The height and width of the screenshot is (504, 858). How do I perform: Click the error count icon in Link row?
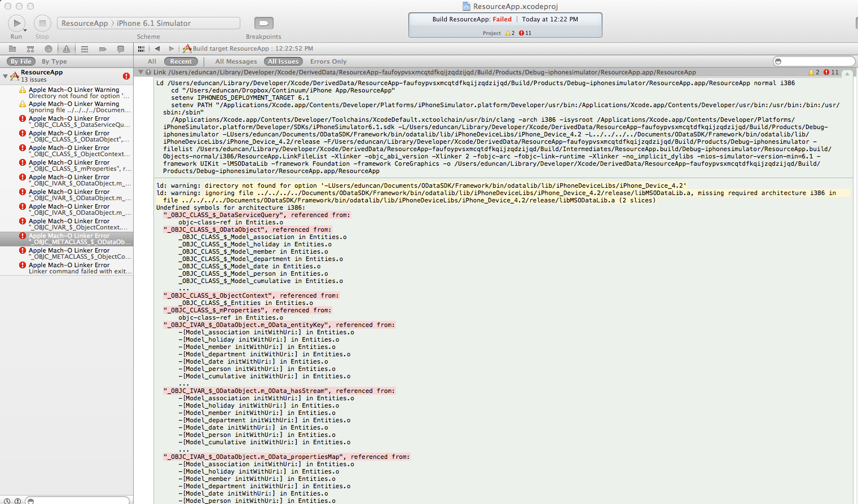pyautogui.click(x=826, y=72)
